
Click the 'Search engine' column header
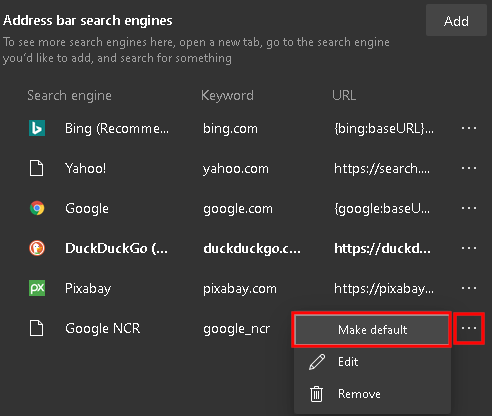(x=69, y=96)
